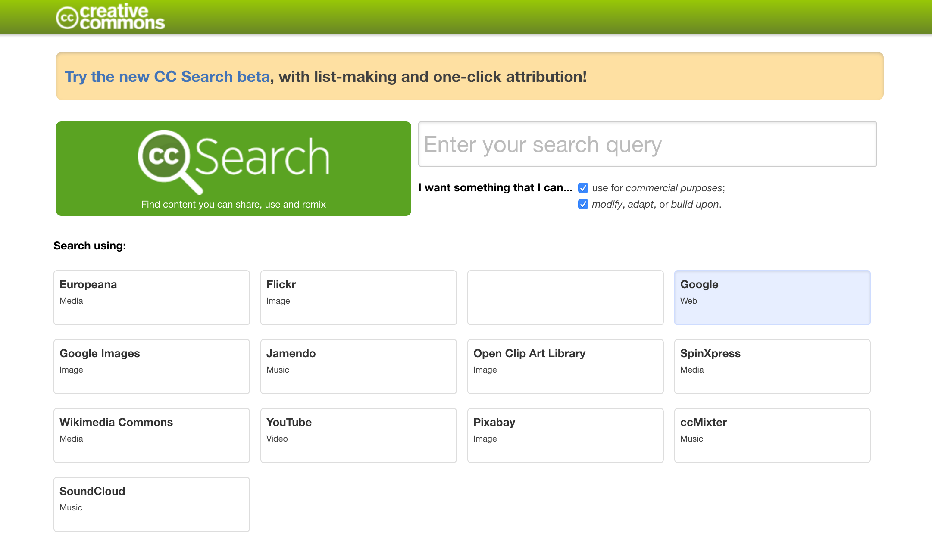Search using YouTube Video
This screenshot has height=560, width=932.
click(x=359, y=436)
